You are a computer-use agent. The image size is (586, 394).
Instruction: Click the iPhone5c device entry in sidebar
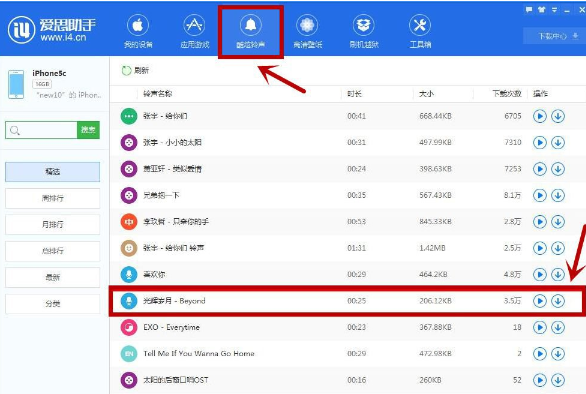coord(55,84)
